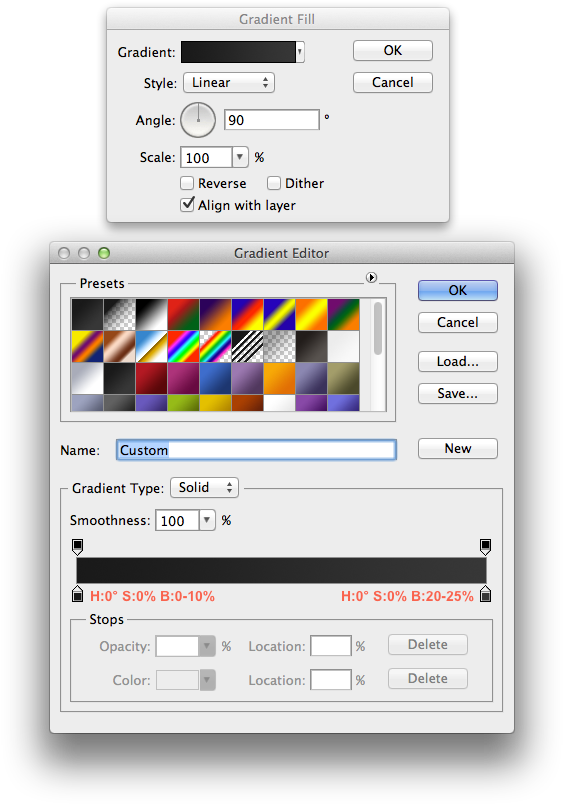Click the right opacity stop above gradient bar
The width and height of the screenshot is (563, 804).
(485, 547)
